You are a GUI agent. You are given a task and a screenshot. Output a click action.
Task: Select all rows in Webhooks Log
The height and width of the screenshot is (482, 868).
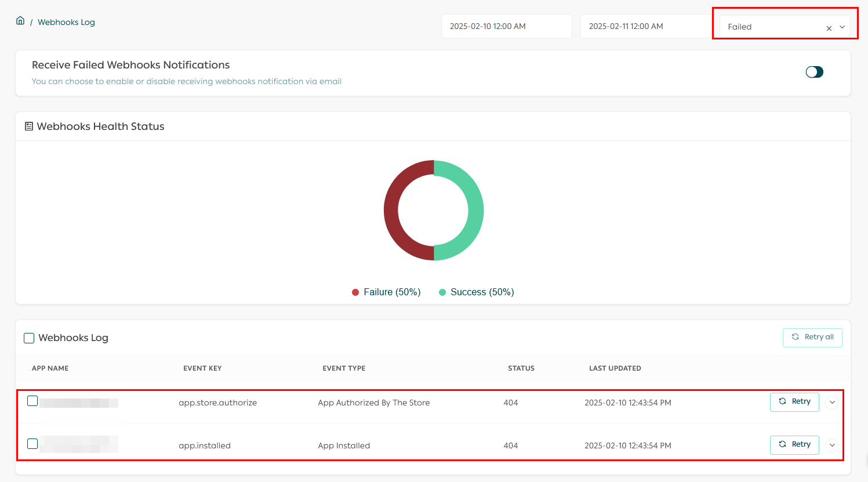pos(29,338)
